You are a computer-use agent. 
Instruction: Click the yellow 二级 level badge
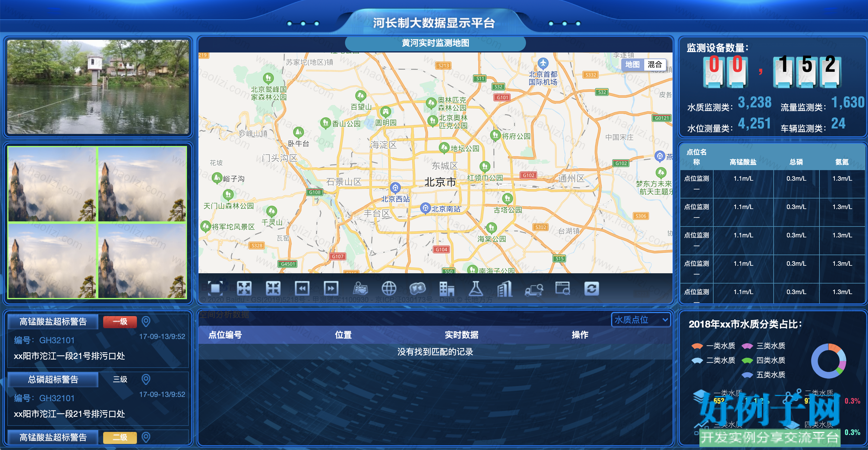pos(120,438)
